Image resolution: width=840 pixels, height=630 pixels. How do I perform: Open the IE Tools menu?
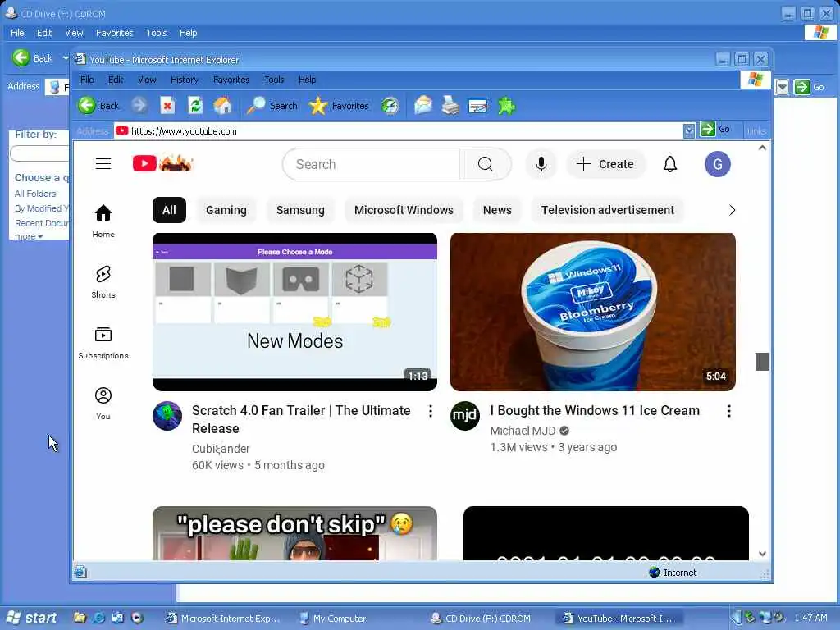[x=274, y=80]
